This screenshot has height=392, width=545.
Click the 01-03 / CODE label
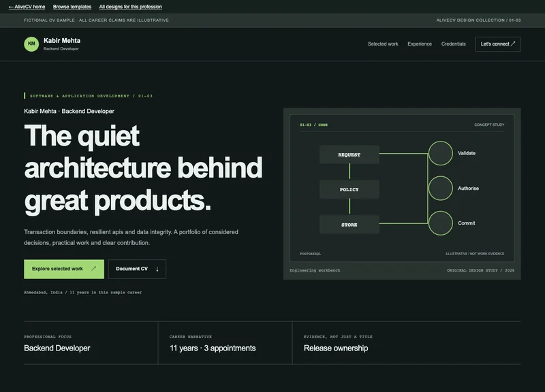click(x=313, y=125)
